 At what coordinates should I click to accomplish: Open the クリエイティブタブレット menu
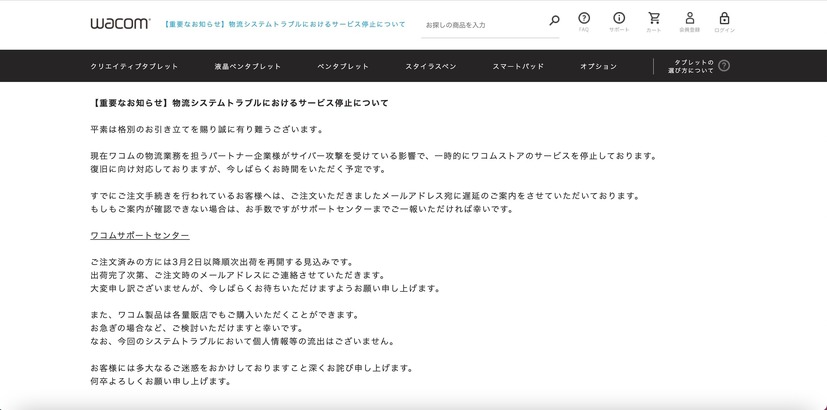click(x=134, y=66)
